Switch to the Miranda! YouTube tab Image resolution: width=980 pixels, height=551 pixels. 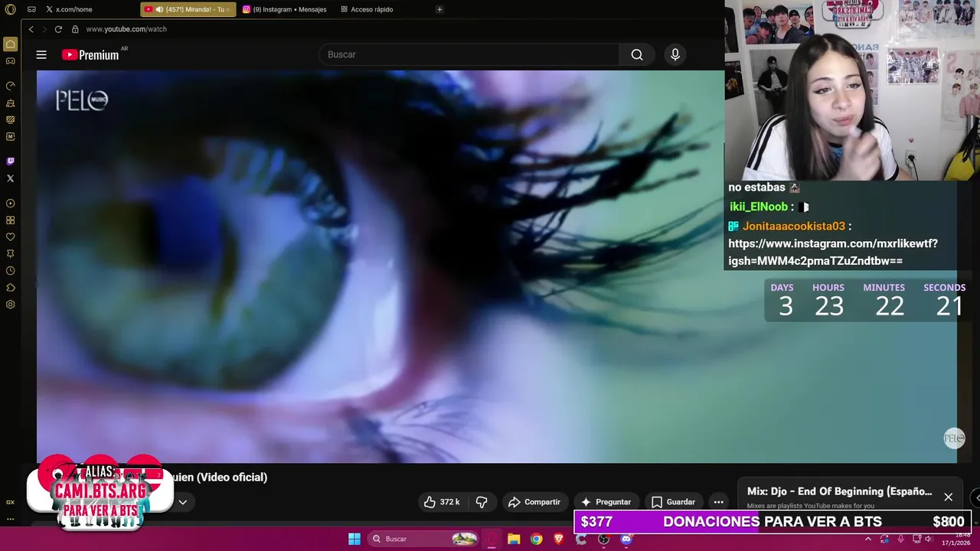click(188, 9)
